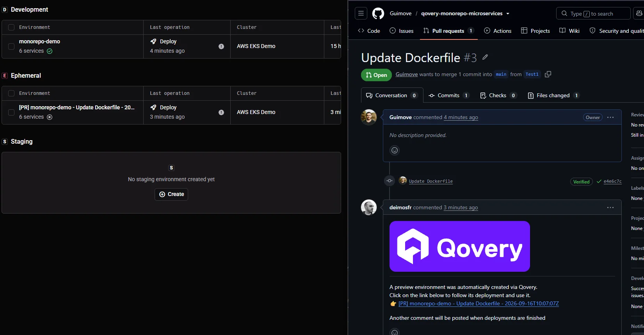Open GitHub hamburger navigation menu
Screen dimensions: 644x335
(x=361, y=13)
